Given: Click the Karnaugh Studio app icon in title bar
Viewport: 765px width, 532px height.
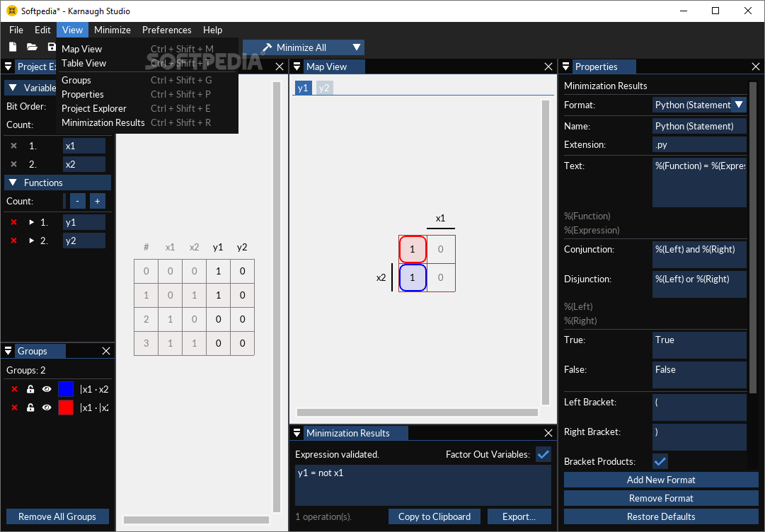Looking at the screenshot, I should click(12, 11).
